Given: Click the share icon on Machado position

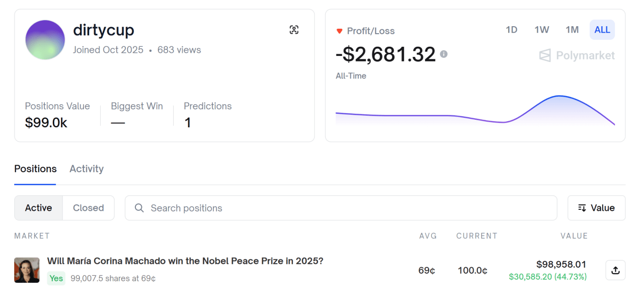Looking at the screenshot, I should coord(615,270).
